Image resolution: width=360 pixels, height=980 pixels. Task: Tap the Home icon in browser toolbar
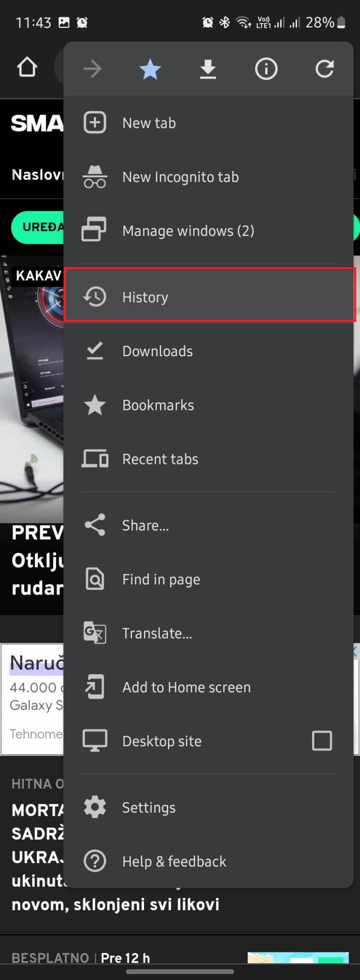pos(27,67)
